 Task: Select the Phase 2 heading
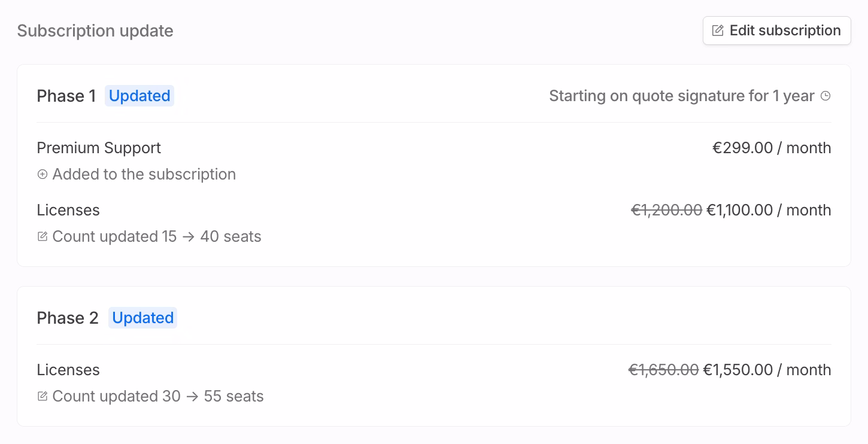(68, 318)
